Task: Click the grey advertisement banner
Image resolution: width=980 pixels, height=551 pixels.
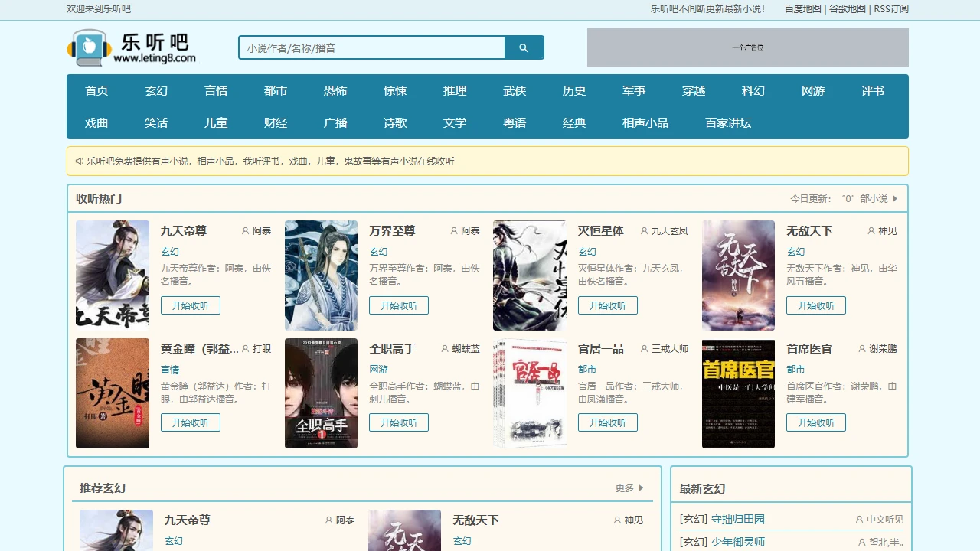Action: [748, 47]
